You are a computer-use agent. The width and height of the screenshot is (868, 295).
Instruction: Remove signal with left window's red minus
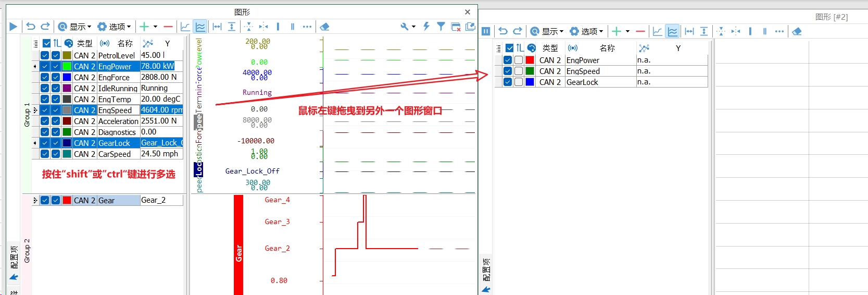click(168, 27)
